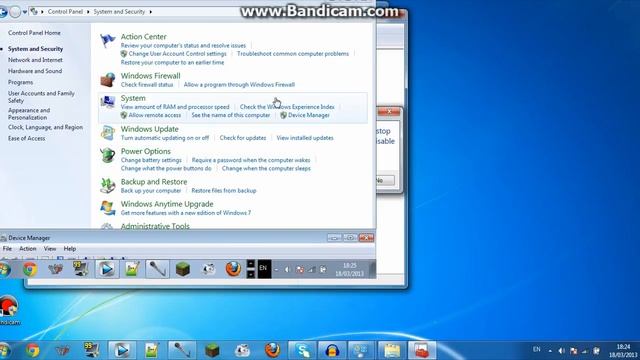Open Skype from the main desktop taskbar
The width and height of the screenshot is (640, 360).
coord(302,350)
